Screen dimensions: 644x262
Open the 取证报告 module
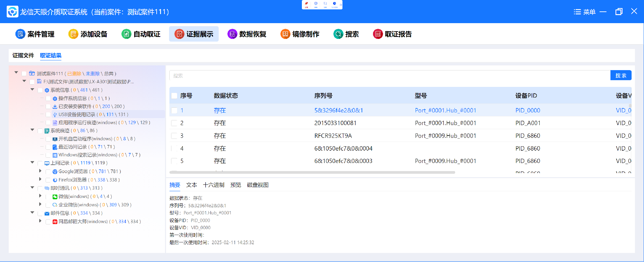coord(392,34)
